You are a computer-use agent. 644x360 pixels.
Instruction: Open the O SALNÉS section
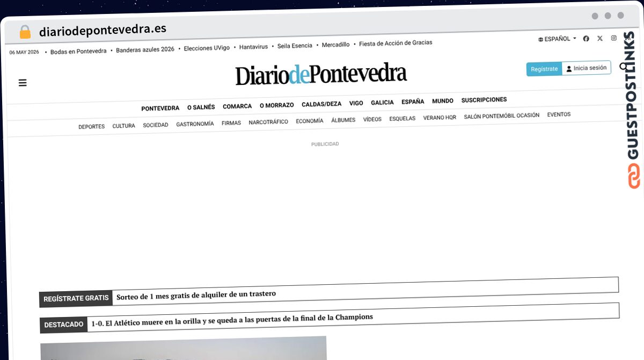pyautogui.click(x=201, y=107)
